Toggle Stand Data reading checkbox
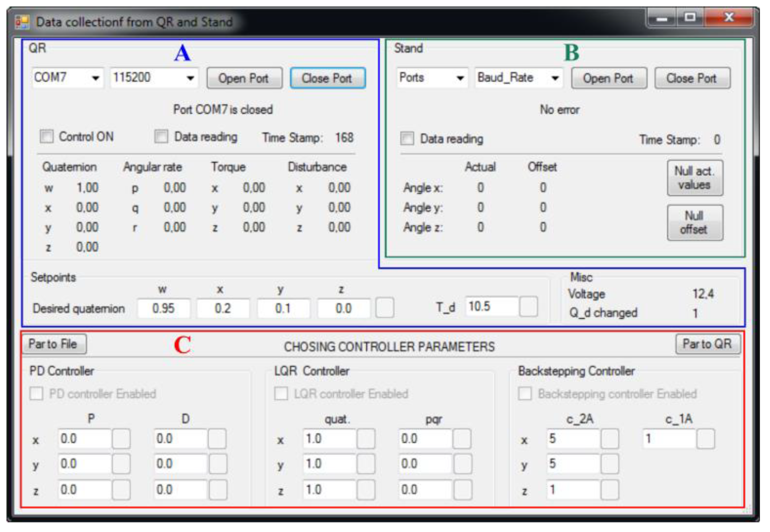Screen dimensions: 770x532 click(407, 139)
